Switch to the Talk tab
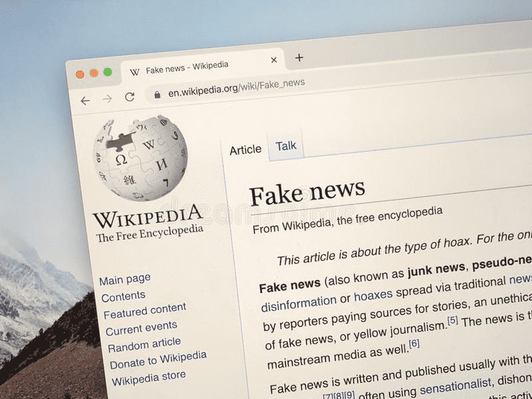532x399 pixels. pos(286,146)
